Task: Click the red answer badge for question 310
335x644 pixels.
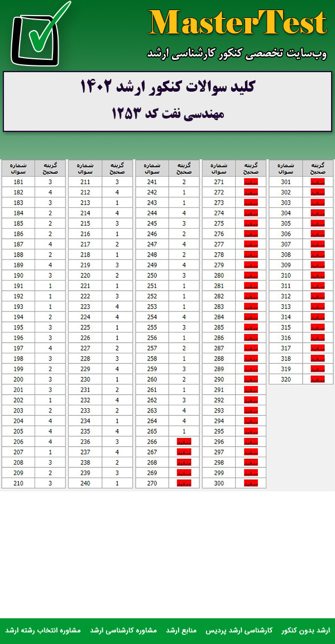Action: click(x=318, y=275)
